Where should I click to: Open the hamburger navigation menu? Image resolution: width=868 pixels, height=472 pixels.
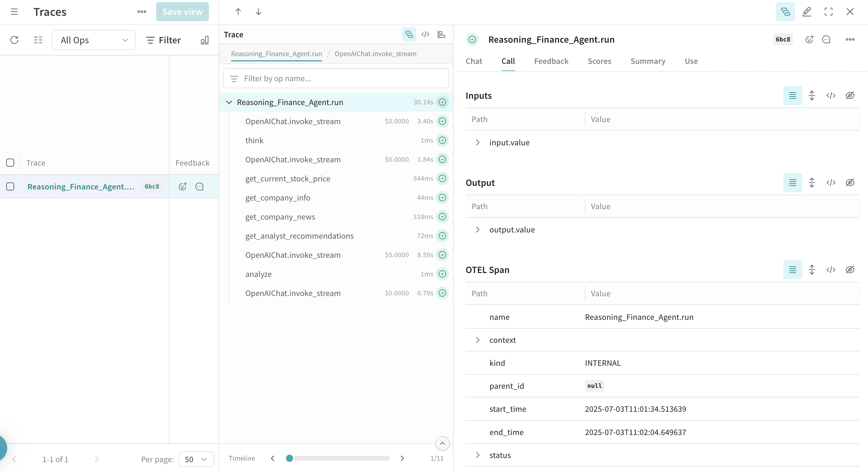14,12
